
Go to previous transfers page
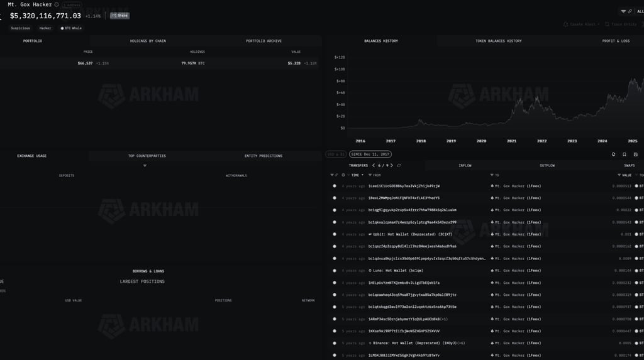click(374, 165)
